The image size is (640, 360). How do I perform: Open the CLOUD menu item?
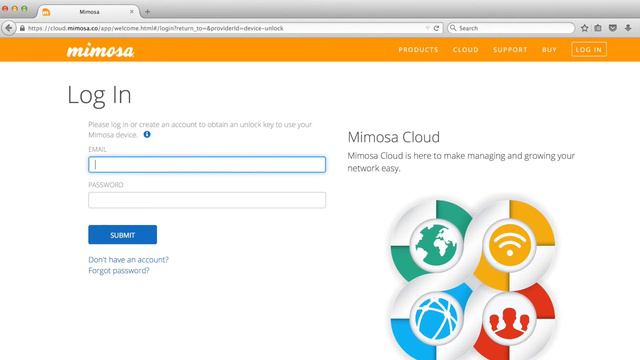coord(465,50)
